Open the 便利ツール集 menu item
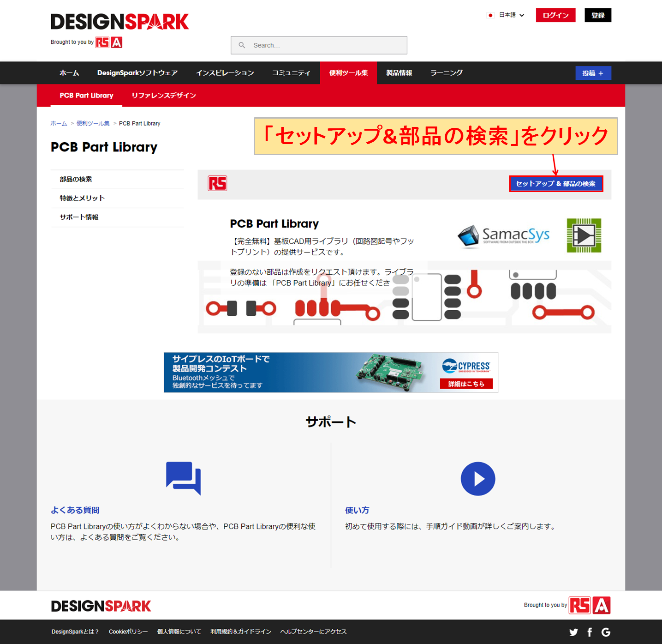 tap(348, 73)
